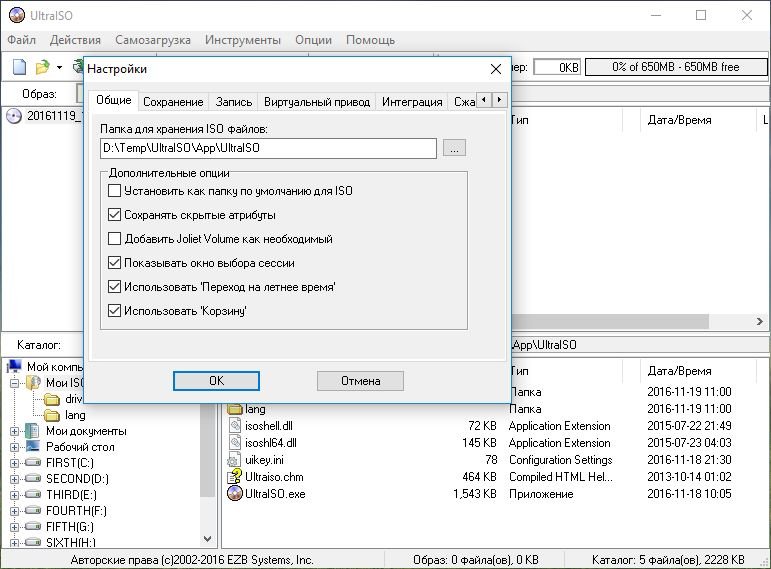Image resolution: width=771 pixels, height=569 pixels.
Task: Click the UltraISO logo in title bar
Action: click(x=17, y=15)
